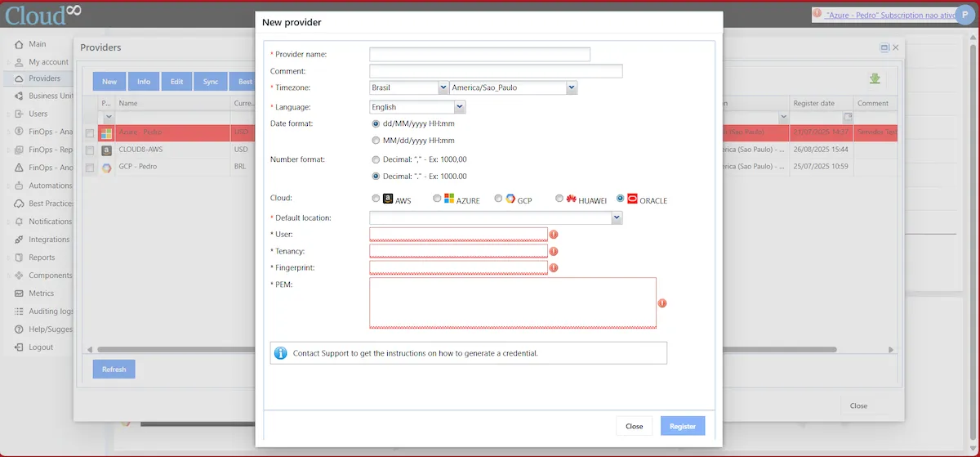Click Edit button in Providers toolbar

(176, 82)
